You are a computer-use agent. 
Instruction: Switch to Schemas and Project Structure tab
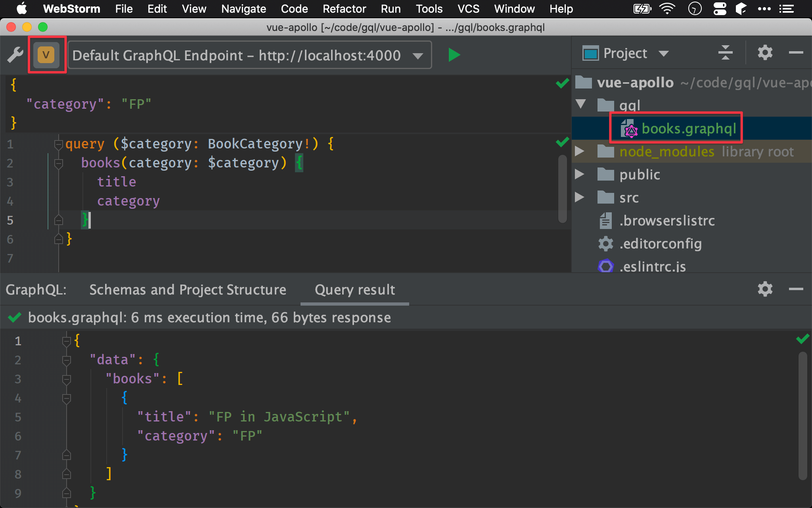[x=188, y=290]
